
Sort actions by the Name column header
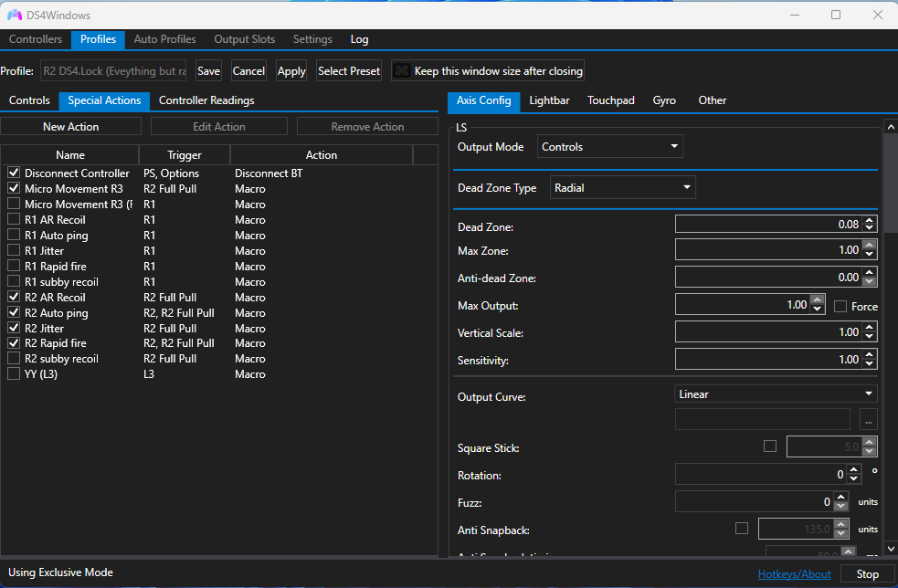point(69,154)
